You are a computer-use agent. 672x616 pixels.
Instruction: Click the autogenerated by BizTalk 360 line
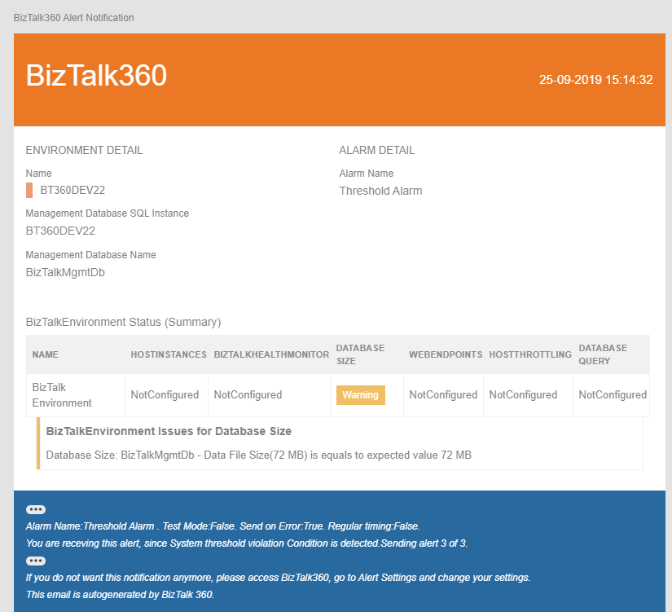pyautogui.click(x=120, y=595)
